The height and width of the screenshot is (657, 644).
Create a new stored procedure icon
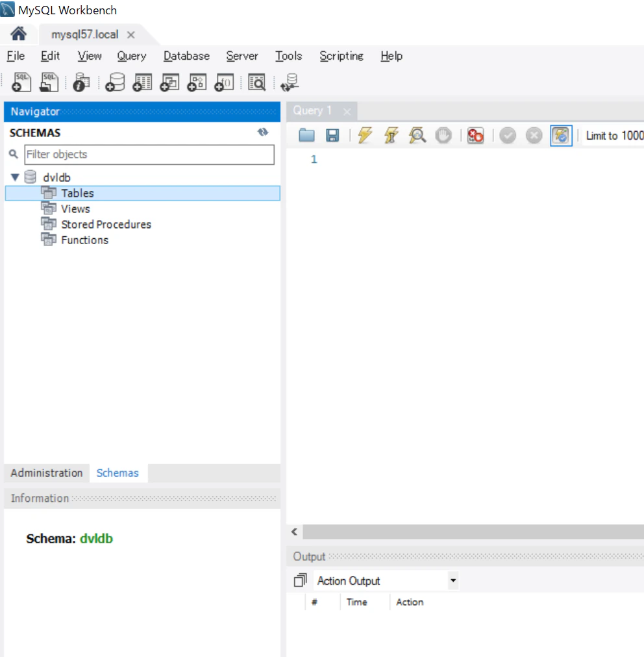[x=197, y=82]
